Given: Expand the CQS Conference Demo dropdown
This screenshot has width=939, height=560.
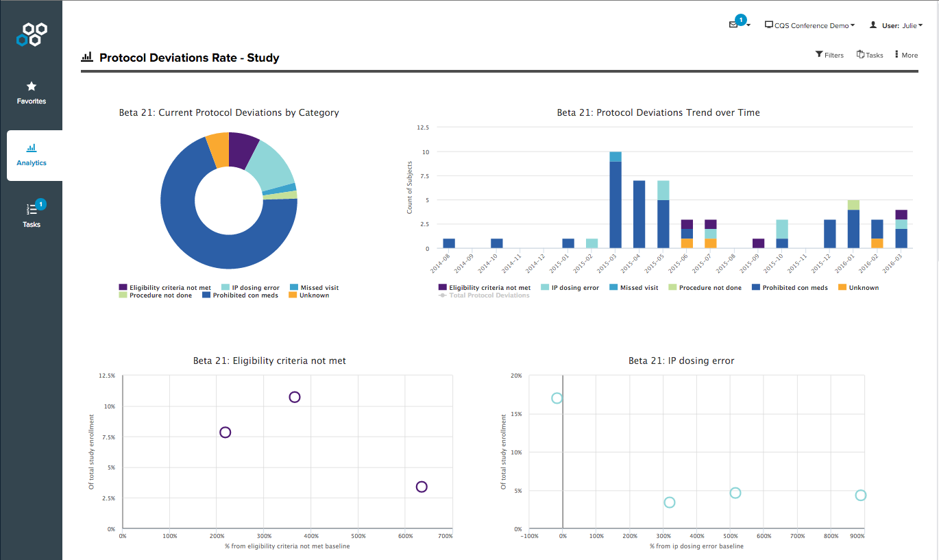Looking at the screenshot, I should tap(810, 25).
